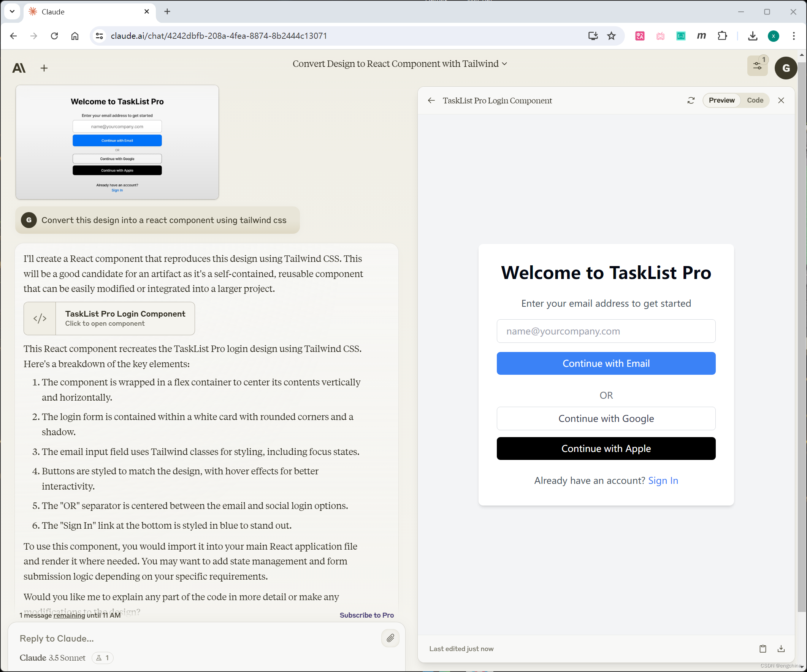Follow the Sign In link in preview
Viewport: 807px width, 672px height.
[663, 480]
